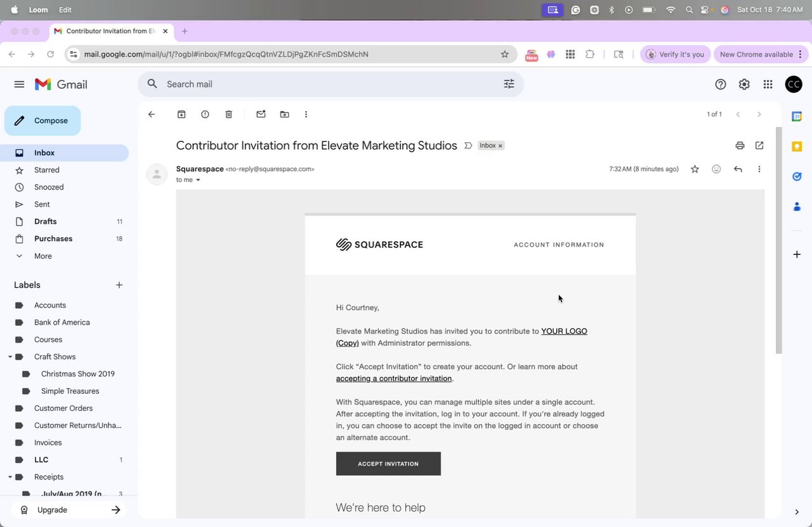Reload the page in Chrome
The width and height of the screenshot is (812, 527).
tap(51, 55)
